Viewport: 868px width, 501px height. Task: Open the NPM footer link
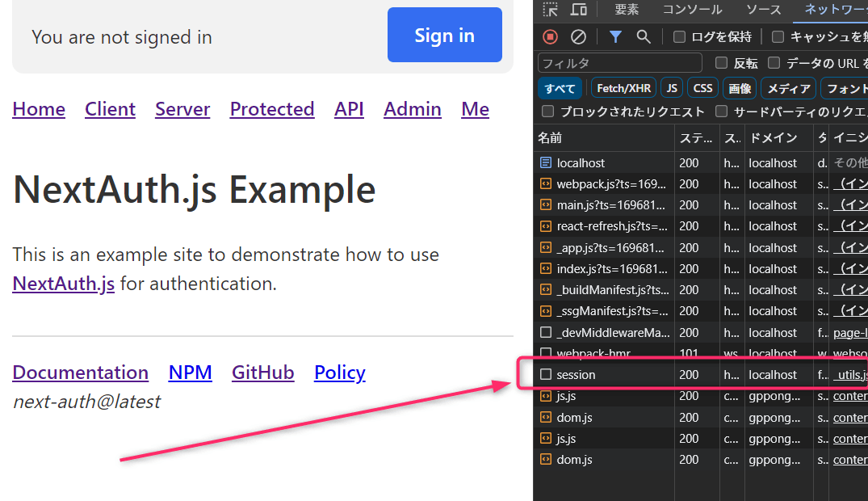(190, 373)
